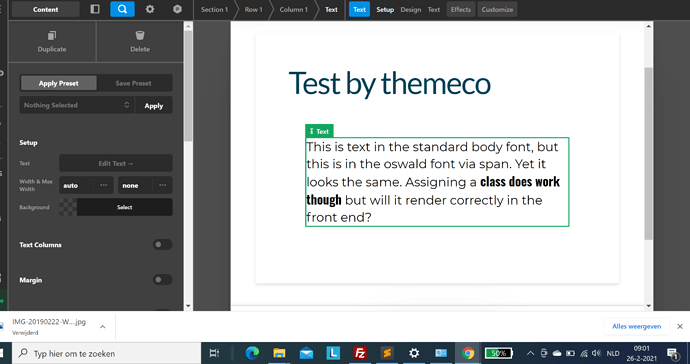
Task: Open the gear settings icon in builder toolbar
Action: click(x=150, y=9)
